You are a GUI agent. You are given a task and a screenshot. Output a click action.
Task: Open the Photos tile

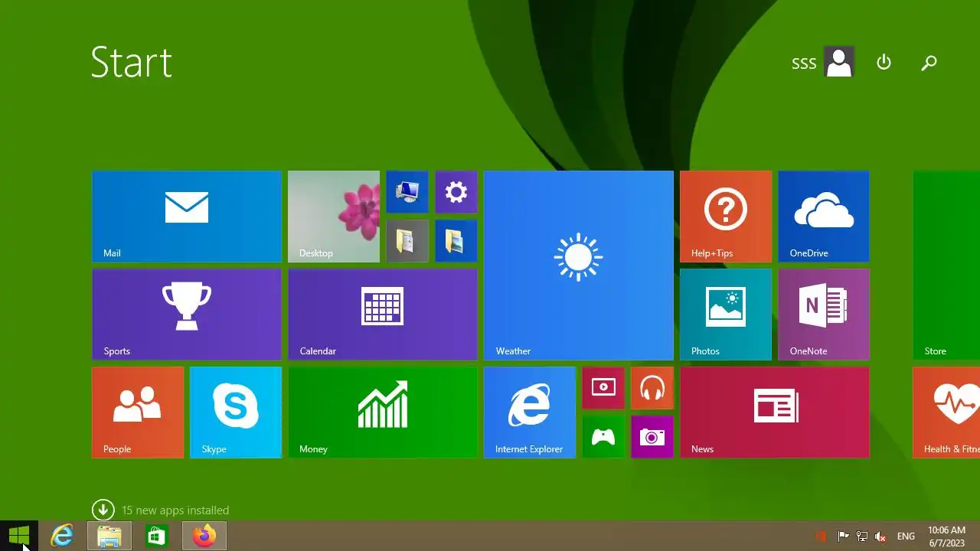coord(726,315)
